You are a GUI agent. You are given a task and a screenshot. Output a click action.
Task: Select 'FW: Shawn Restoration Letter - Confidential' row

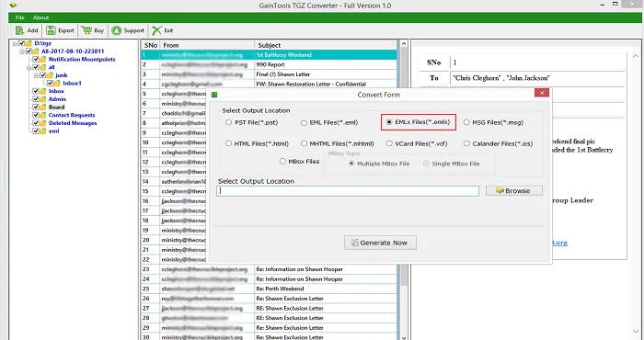click(269, 84)
